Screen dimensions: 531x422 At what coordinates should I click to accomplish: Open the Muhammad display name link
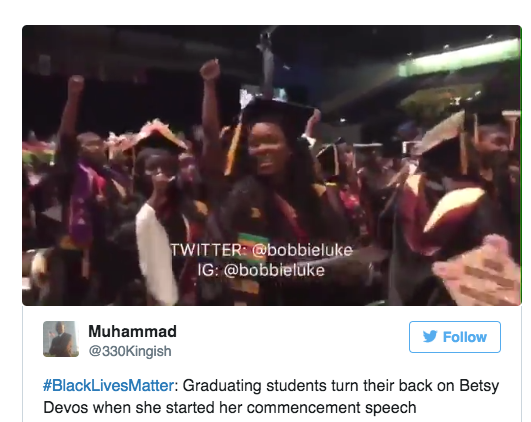pyautogui.click(x=132, y=331)
